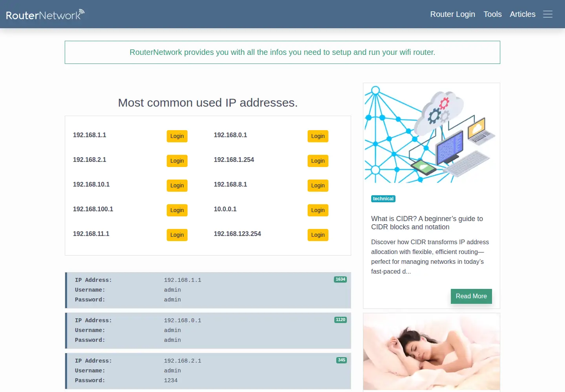
Task: Click Login button for 192.168.11.1
Action: (x=177, y=235)
